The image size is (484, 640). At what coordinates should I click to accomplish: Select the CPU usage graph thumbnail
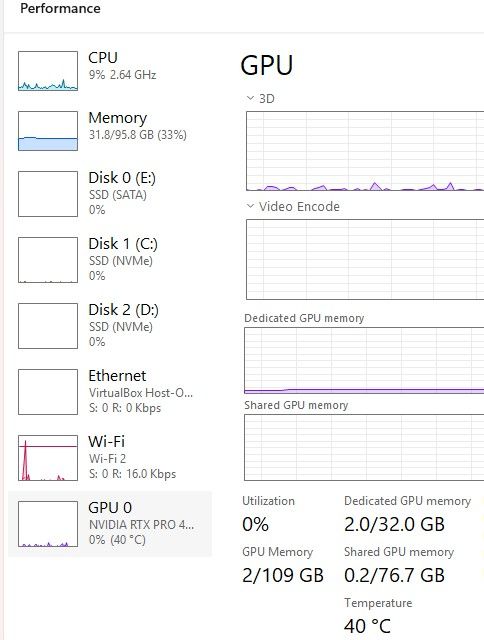point(48,71)
